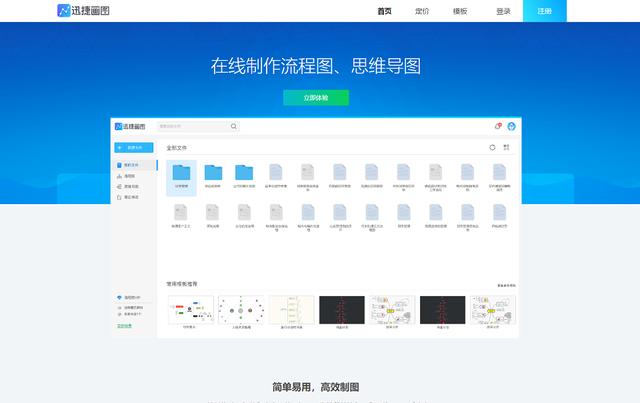
Task: Open the notification bell with red badge
Action: [x=498, y=126]
